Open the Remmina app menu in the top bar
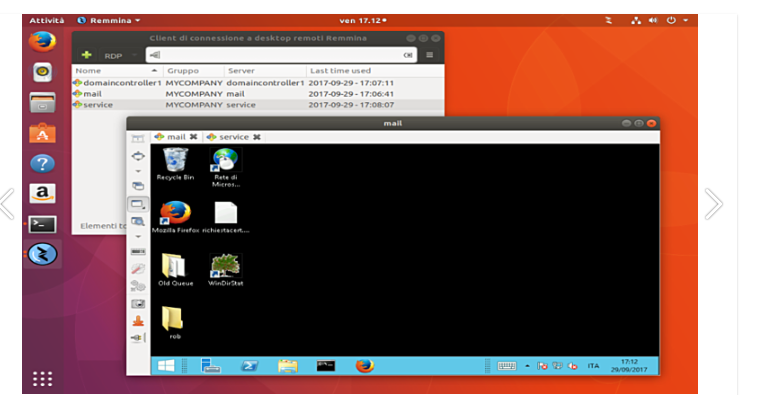Viewport: 767px width, 395px height. click(109, 21)
